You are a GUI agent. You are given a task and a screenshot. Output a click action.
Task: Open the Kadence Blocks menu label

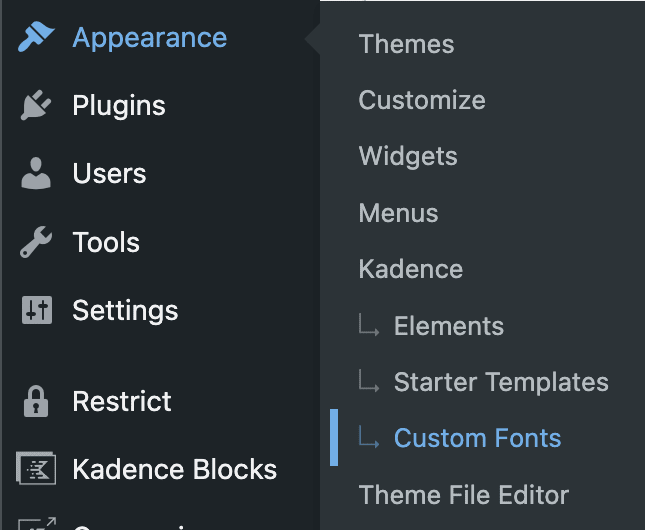174,469
